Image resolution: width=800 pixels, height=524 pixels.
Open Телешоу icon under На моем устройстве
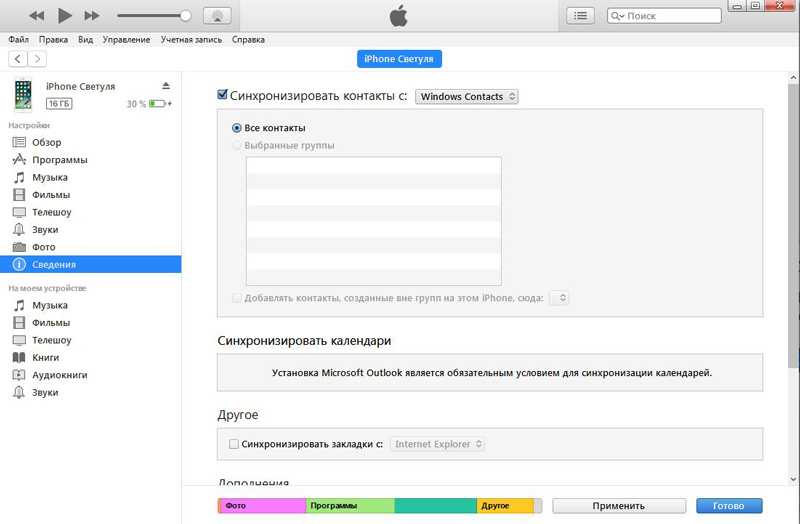pos(19,340)
